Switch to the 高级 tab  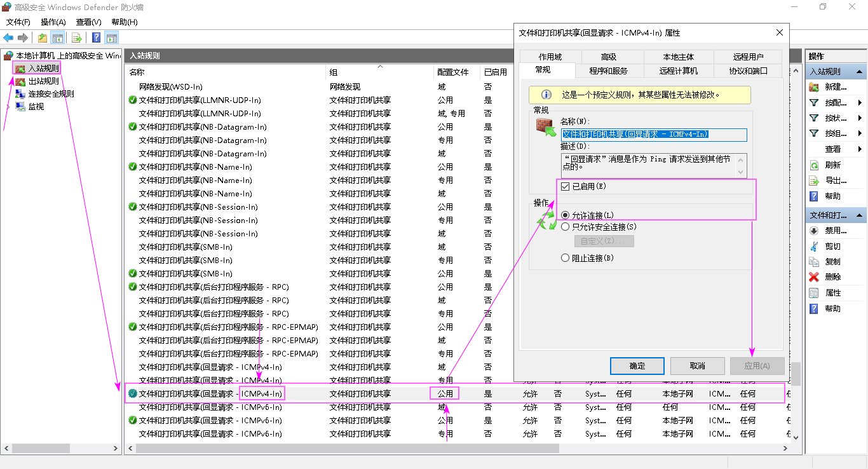click(609, 57)
